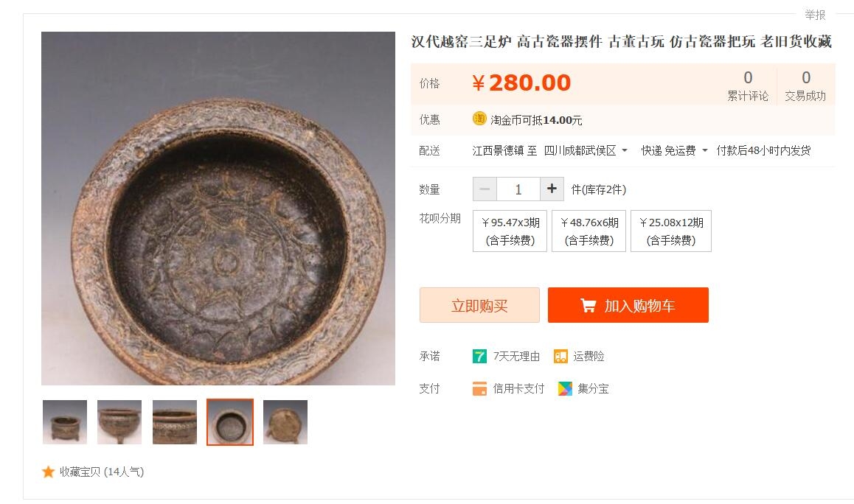The width and height of the screenshot is (854, 504).
Task: Decrease quantity with the minus stepper
Action: click(485, 189)
